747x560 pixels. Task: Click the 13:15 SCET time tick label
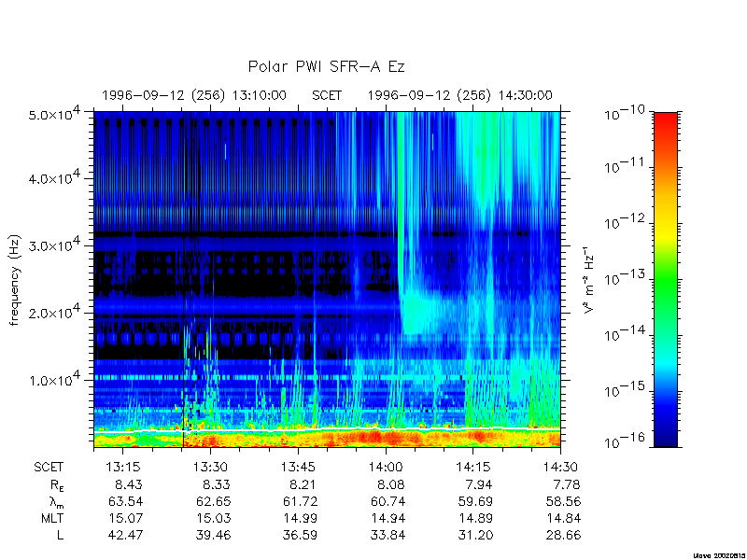click(123, 468)
